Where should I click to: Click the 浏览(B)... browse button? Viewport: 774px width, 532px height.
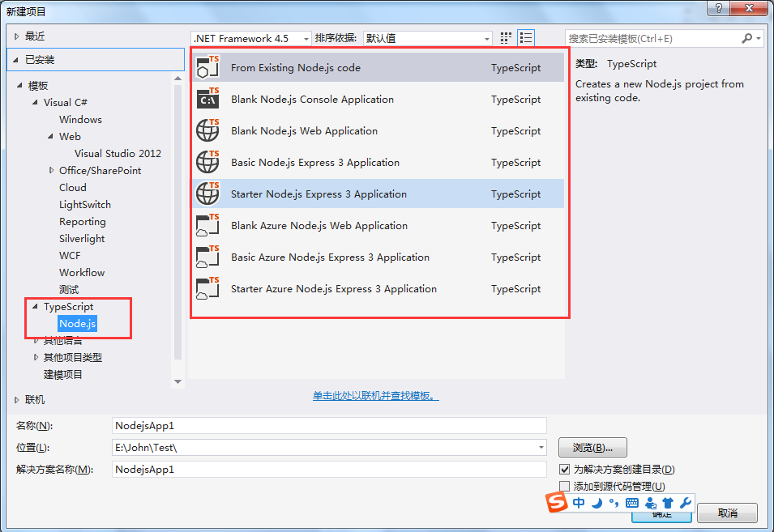[592, 447]
